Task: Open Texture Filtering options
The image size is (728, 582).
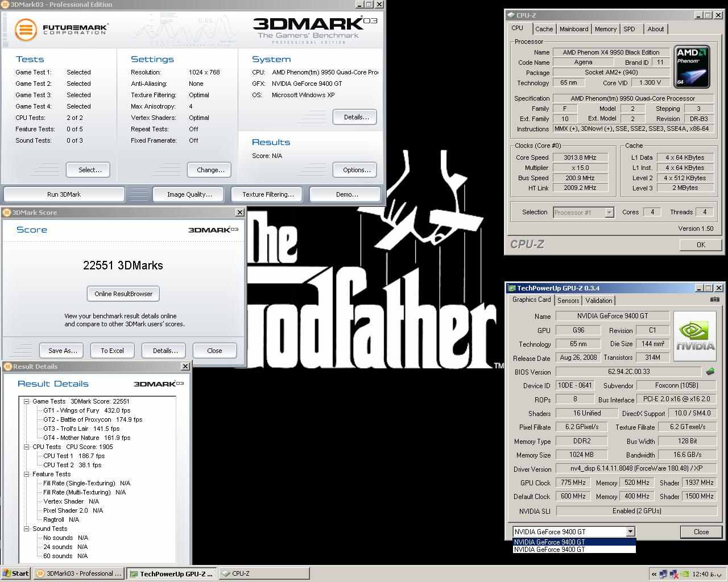Action: tap(268, 194)
